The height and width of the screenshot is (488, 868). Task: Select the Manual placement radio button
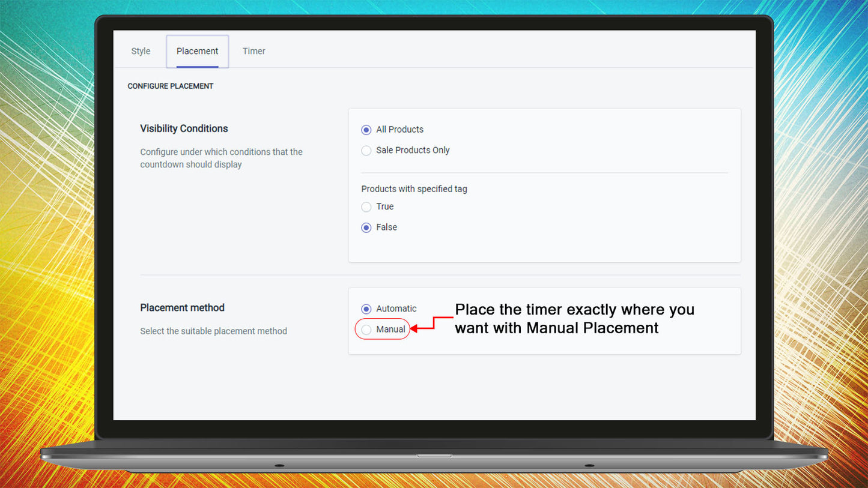coord(366,330)
